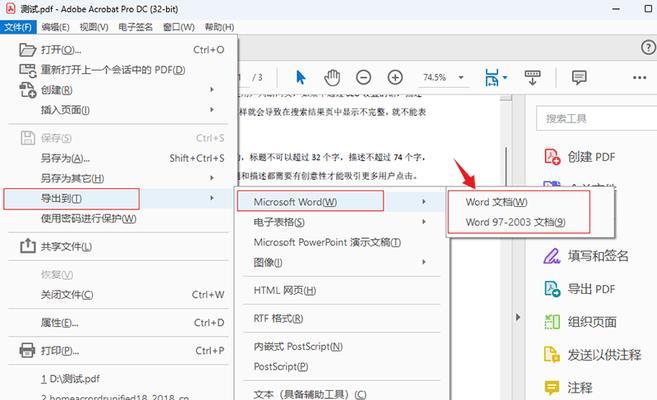The width and height of the screenshot is (657, 400).
Task: Open the 视图(V) menu
Action: tap(94, 27)
